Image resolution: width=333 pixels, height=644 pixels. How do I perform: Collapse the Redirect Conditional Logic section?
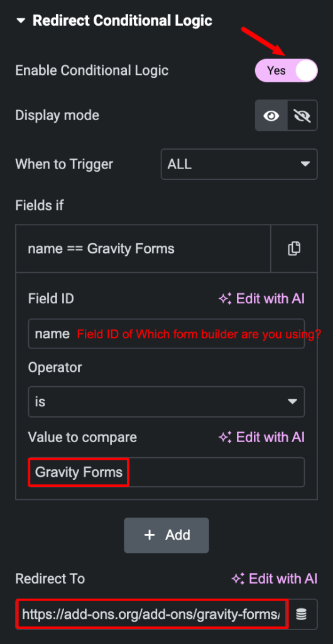click(20, 21)
